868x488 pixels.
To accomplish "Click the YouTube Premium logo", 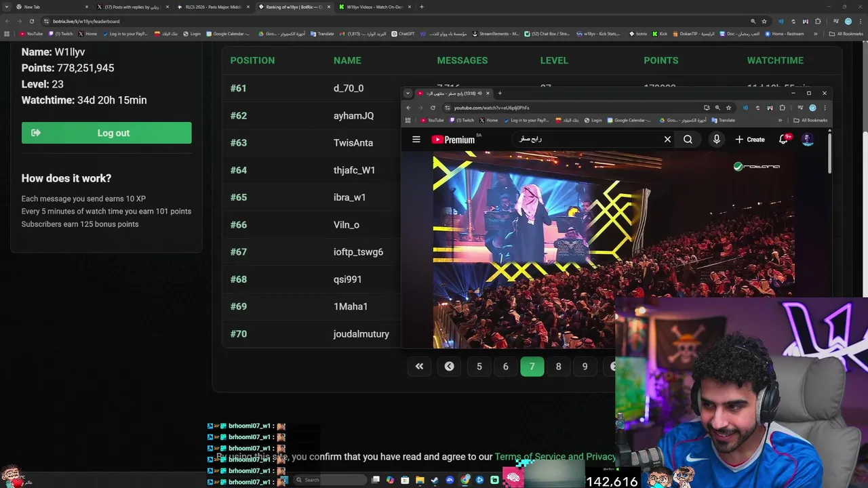I will pyautogui.click(x=454, y=140).
